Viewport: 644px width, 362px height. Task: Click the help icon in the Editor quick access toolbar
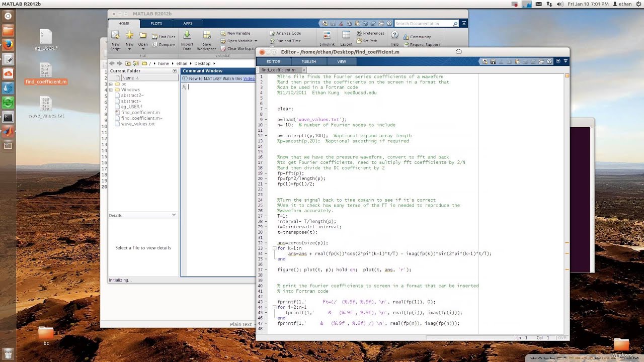[x=549, y=61]
